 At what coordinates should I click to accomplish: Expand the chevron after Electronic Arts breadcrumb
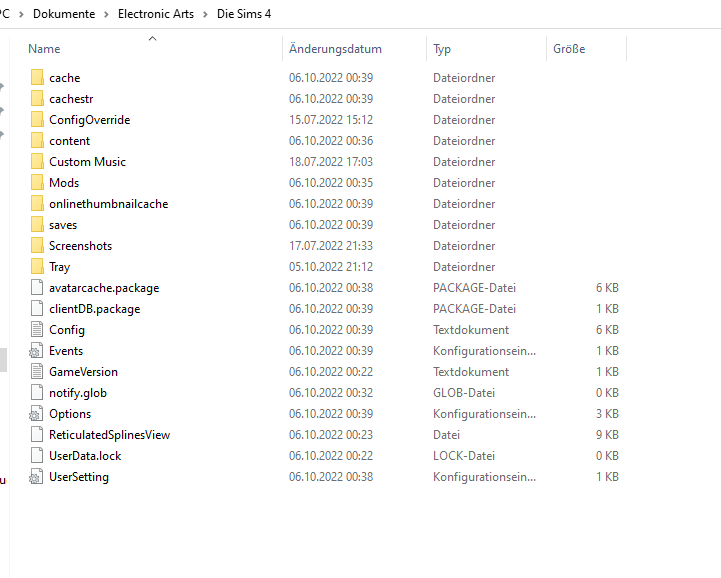[206, 14]
